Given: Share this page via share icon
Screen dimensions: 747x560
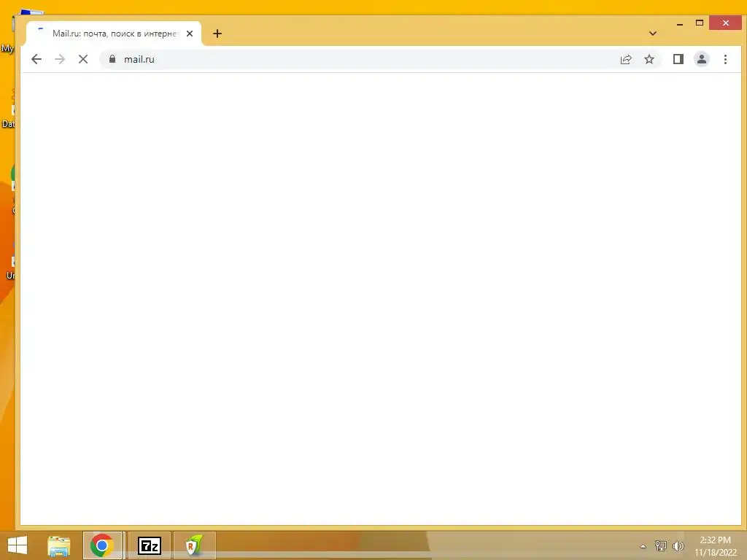Looking at the screenshot, I should [x=625, y=59].
